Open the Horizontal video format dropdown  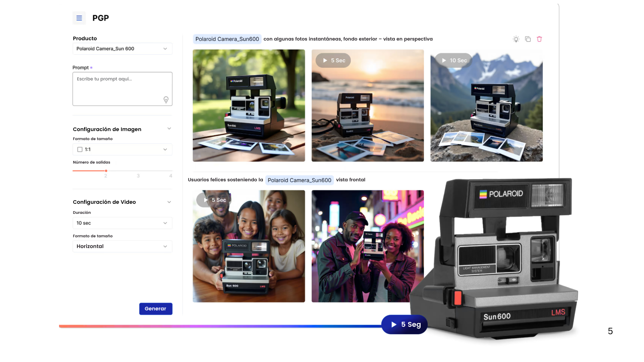122,246
